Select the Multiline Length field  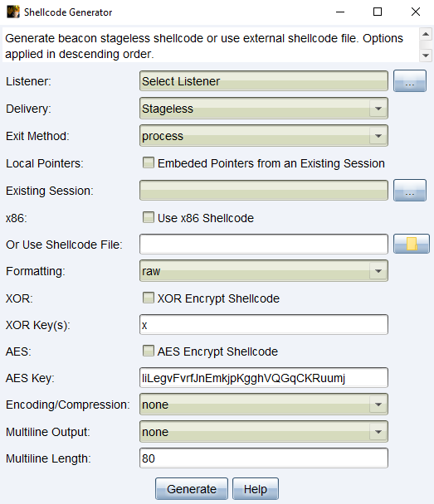(264, 458)
